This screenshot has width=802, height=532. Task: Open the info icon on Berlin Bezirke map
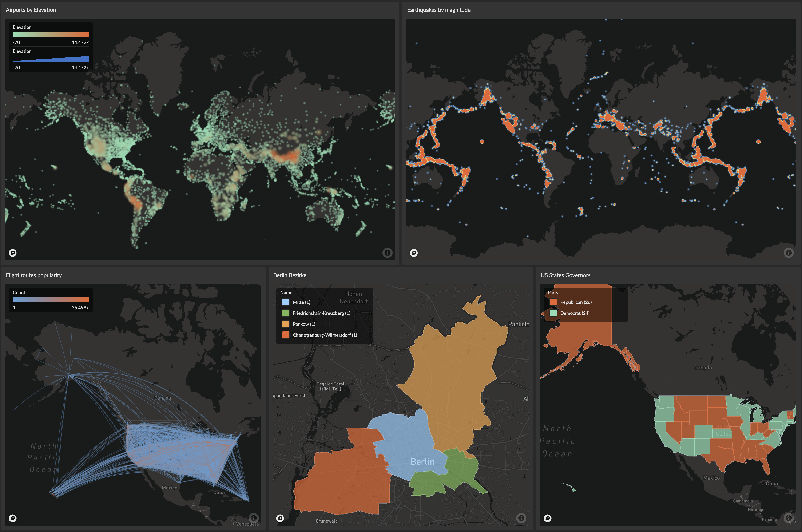(x=521, y=518)
